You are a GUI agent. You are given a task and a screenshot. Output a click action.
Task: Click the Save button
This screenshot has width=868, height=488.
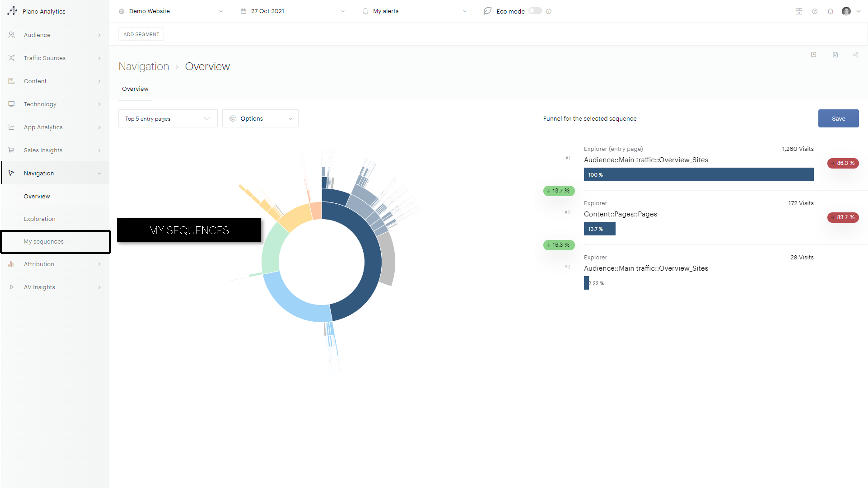tap(838, 118)
